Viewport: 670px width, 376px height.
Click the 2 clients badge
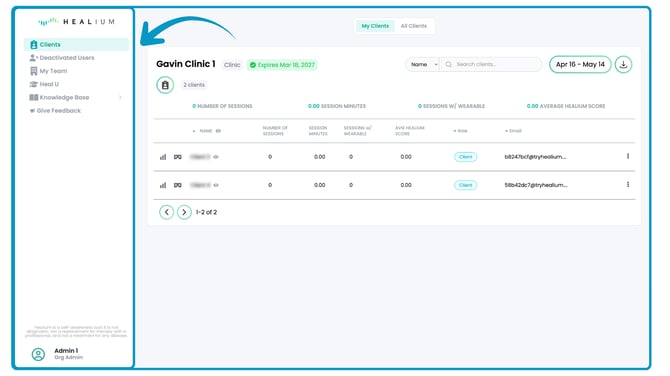coord(194,85)
